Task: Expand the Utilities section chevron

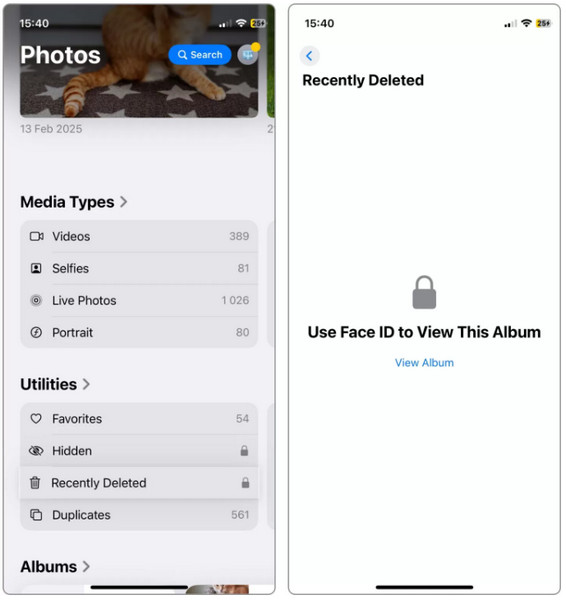Action: coord(86,384)
